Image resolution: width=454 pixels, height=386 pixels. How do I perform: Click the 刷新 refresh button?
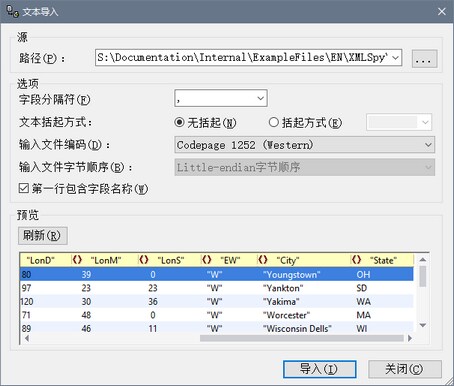tap(43, 236)
